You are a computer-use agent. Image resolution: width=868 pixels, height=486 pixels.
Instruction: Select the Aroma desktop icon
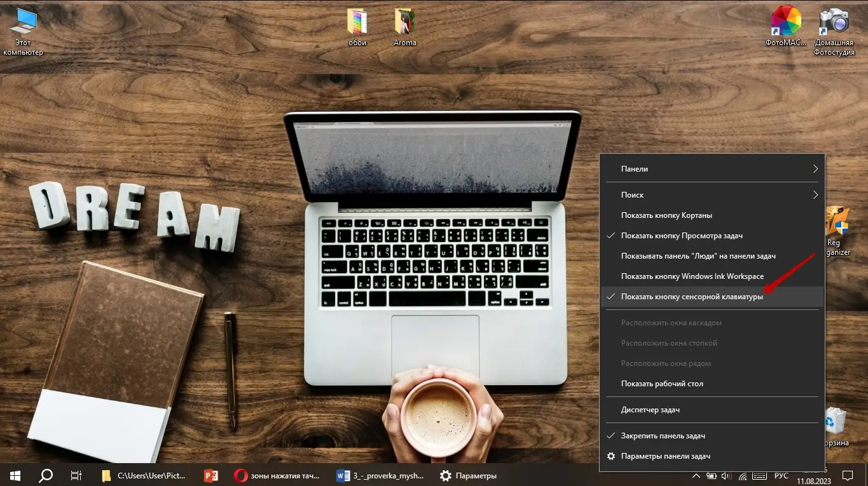coord(405,28)
